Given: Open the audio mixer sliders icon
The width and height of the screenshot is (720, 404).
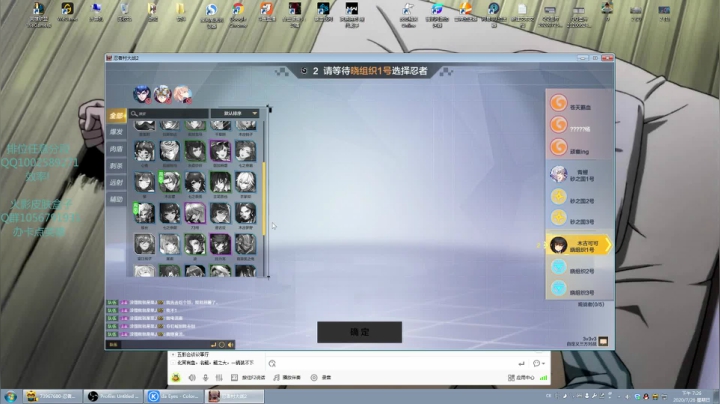Looking at the screenshot, I should pyautogui.click(x=219, y=377).
